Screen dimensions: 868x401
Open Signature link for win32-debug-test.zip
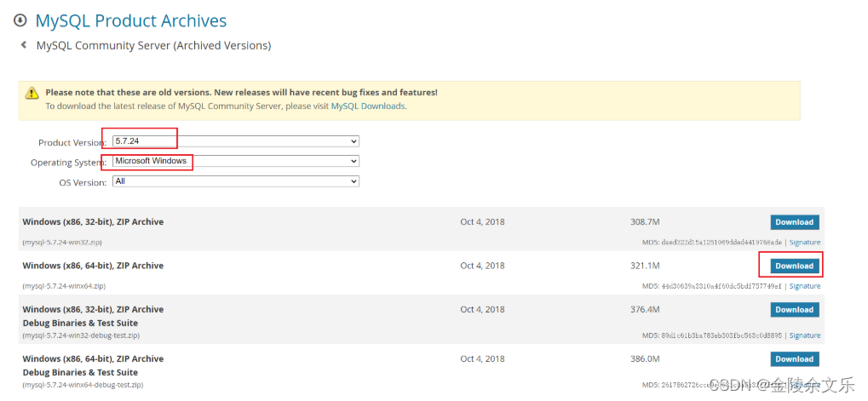(805, 335)
